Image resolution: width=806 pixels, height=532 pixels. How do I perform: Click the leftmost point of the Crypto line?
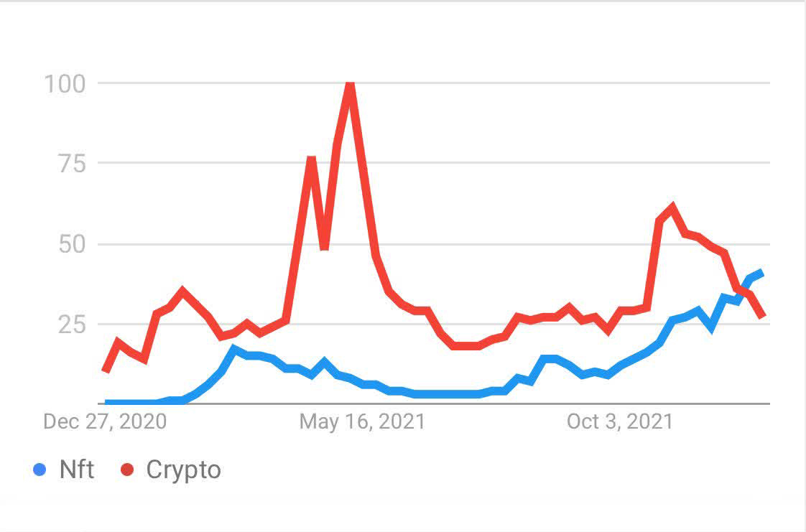tap(106, 370)
